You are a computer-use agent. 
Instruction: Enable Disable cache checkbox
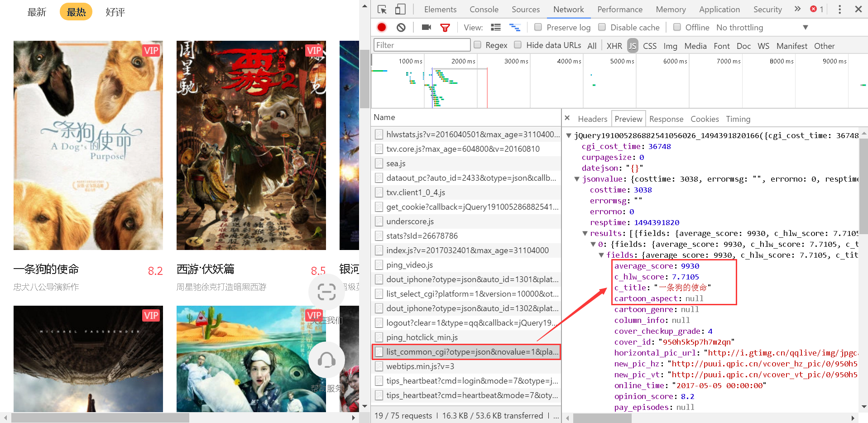[x=602, y=27]
